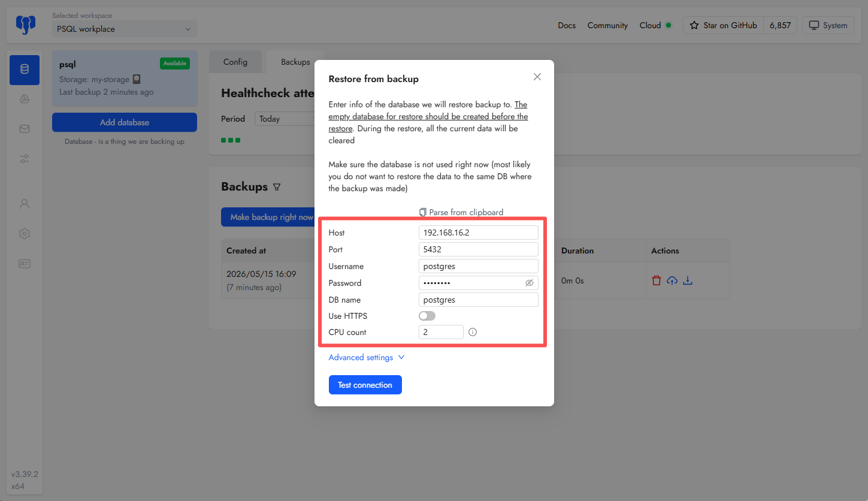
Task: Open the gear settings sidebar icon
Action: 25,234
